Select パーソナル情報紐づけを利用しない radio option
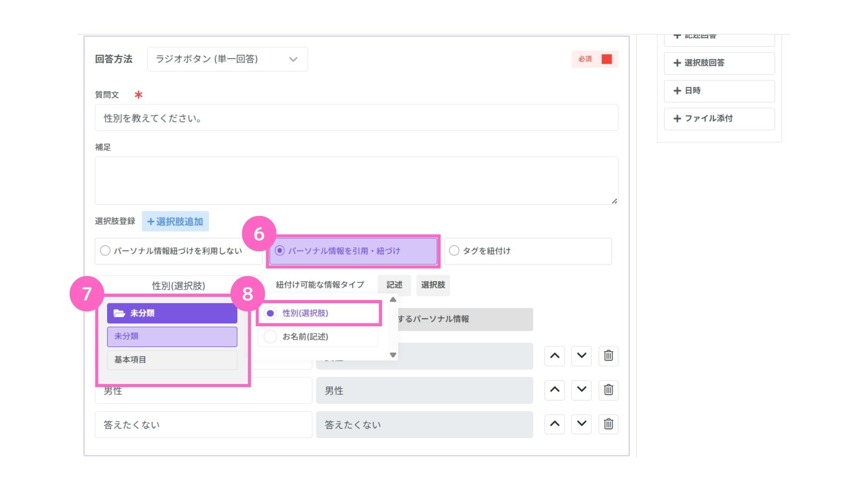Screen dimensions: 868x488 click(x=105, y=251)
